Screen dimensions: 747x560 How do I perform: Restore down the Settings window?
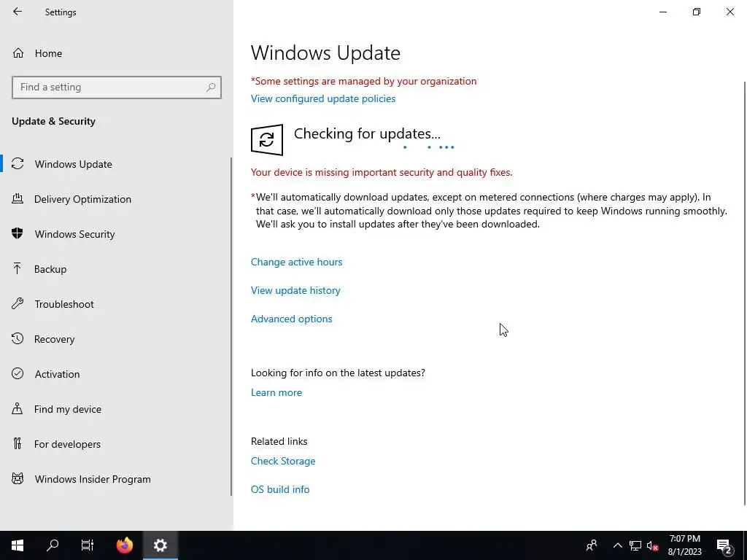tap(697, 12)
